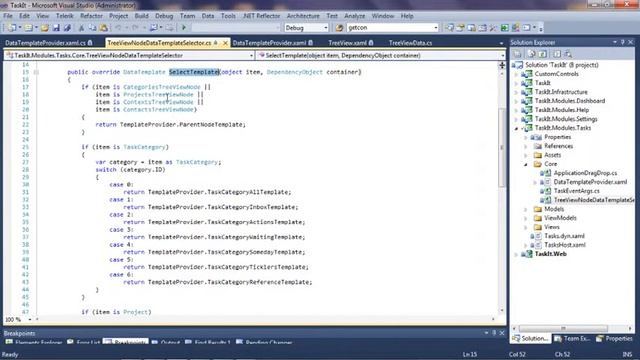The image size is (640, 360).
Task: Click the Navigate Forward toolbar icon
Action: coord(169,28)
